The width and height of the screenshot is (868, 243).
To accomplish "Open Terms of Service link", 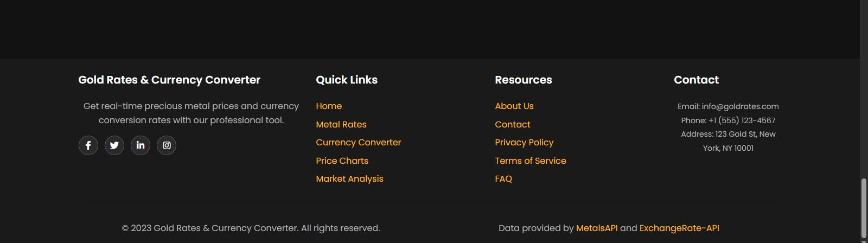I will pyautogui.click(x=531, y=161).
